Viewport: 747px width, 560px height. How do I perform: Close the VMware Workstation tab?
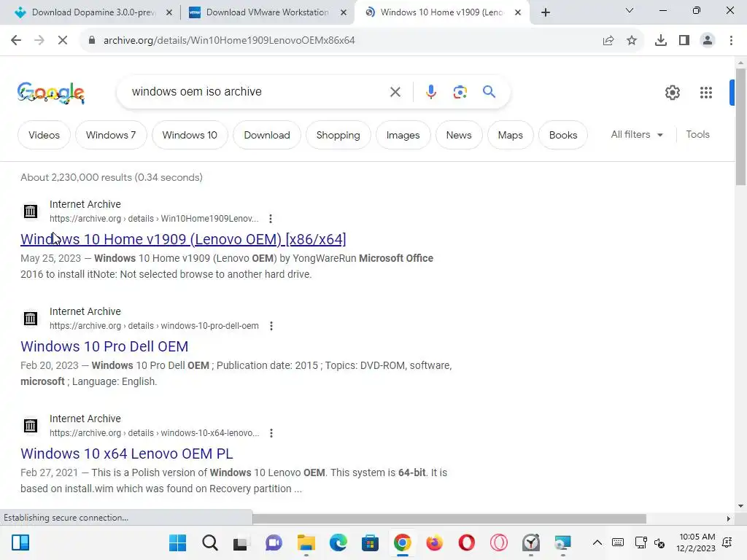(344, 13)
